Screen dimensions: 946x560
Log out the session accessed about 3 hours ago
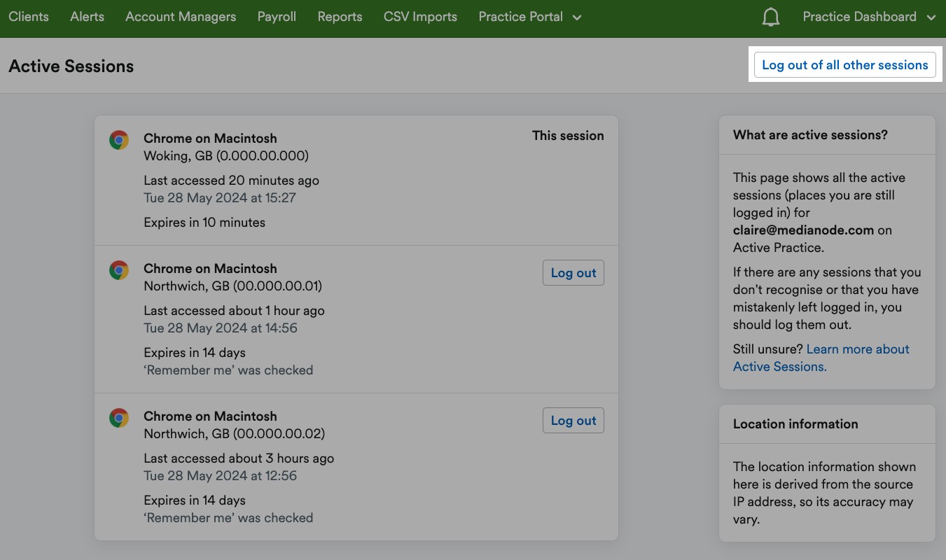pos(573,420)
